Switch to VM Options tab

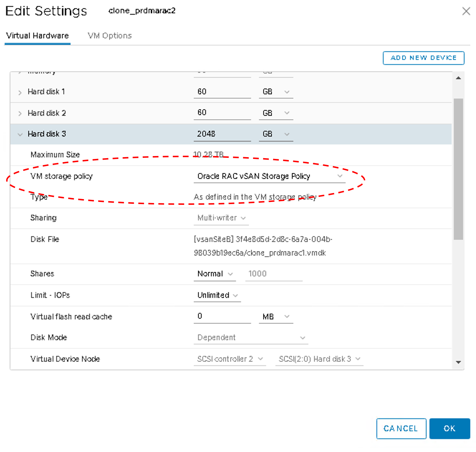pos(110,36)
